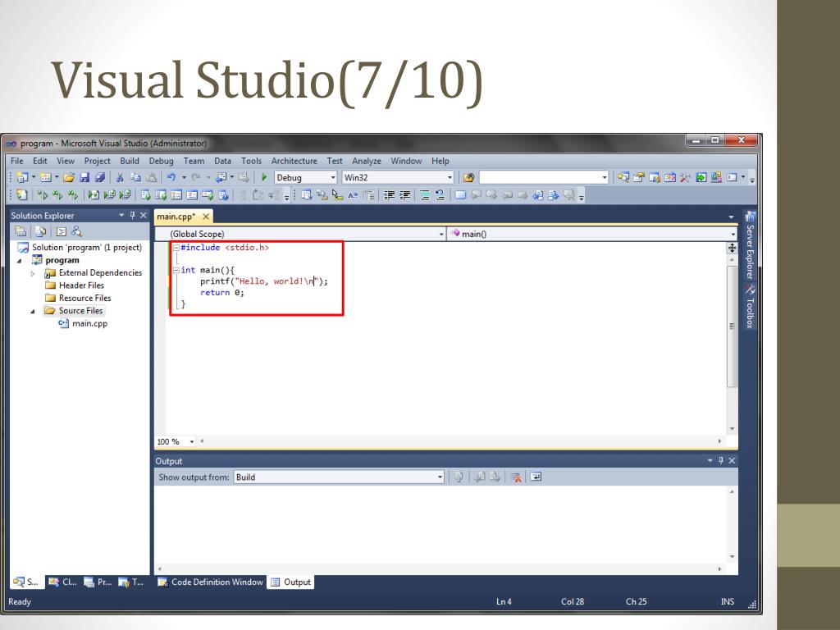
Task: Open the Architecture menu
Action: pos(294,161)
